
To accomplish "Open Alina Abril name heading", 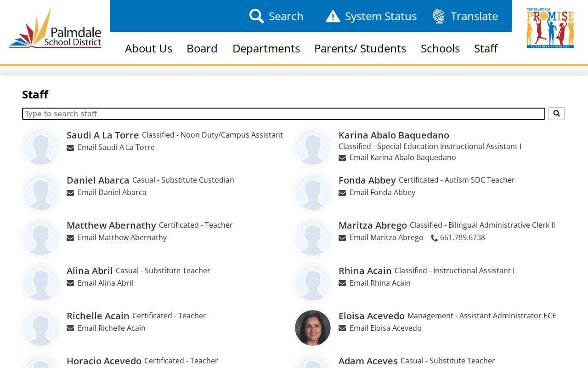I will point(90,271).
